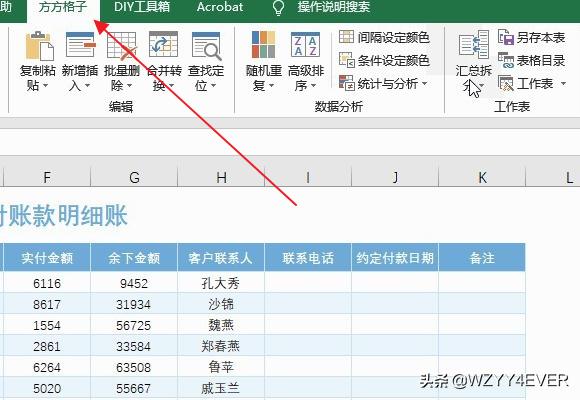Expand the 统计与分析 dropdown arrow
The image size is (580, 400).
click(x=424, y=84)
